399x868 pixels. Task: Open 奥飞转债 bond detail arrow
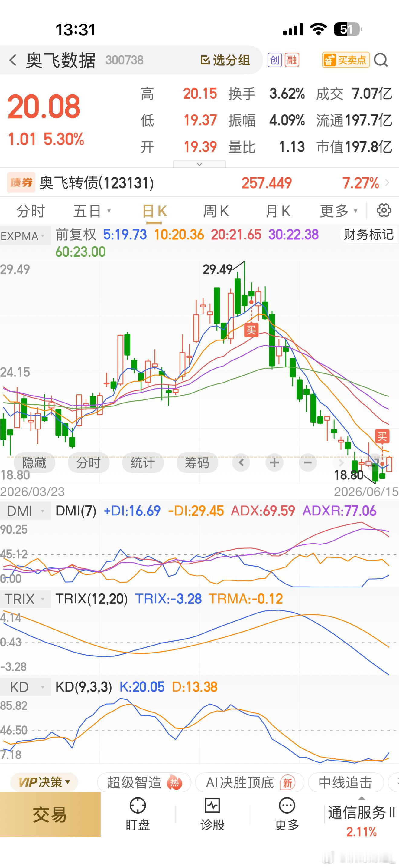click(388, 182)
